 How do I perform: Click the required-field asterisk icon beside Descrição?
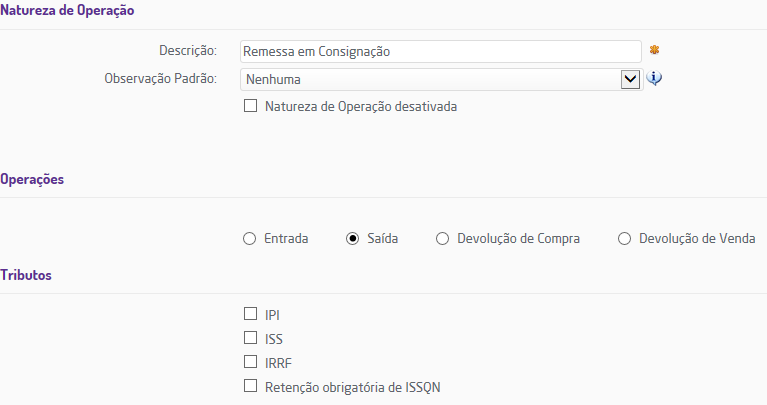pyautogui.click(x=655, y=49)
